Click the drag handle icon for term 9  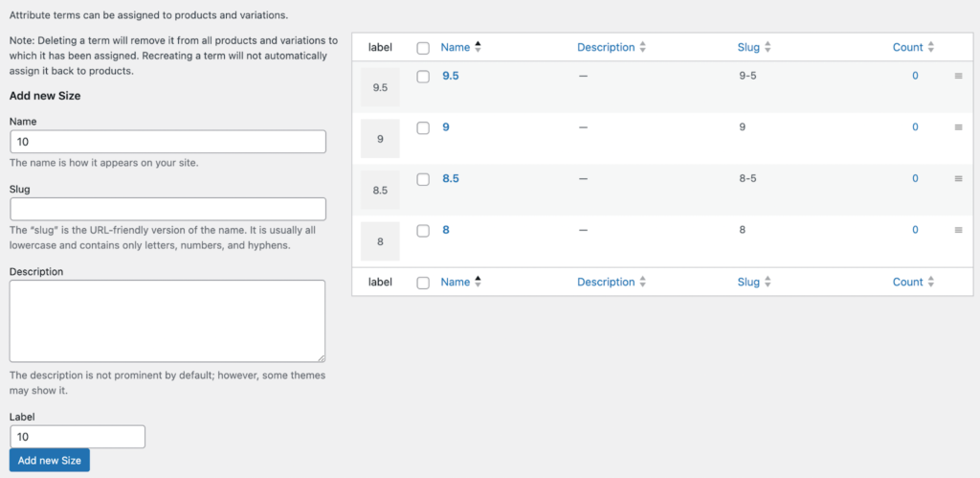(958, 127)
